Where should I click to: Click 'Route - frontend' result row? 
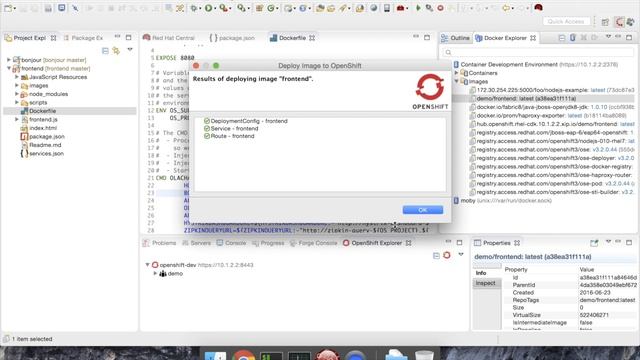[229, 136]
